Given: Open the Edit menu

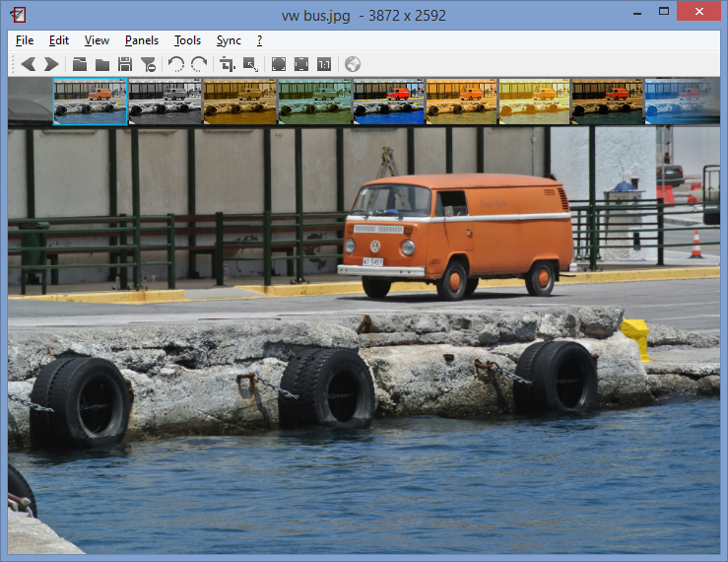Looking at the screenshot, I should click(x=59, y=40).
